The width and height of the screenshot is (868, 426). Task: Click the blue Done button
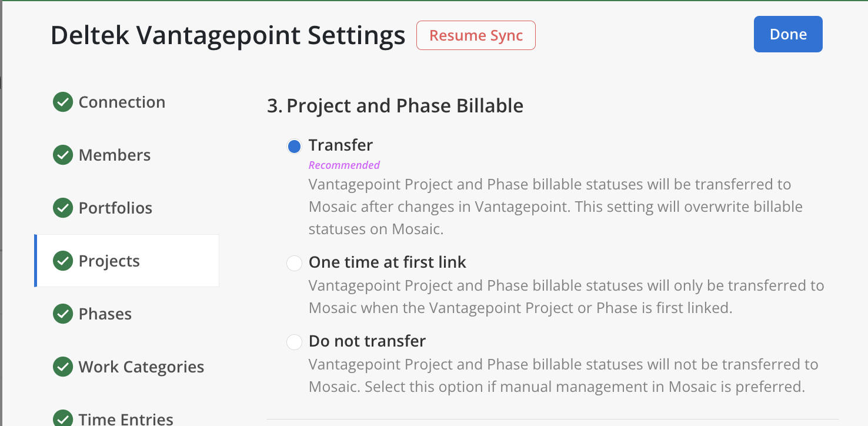(788, 35)
